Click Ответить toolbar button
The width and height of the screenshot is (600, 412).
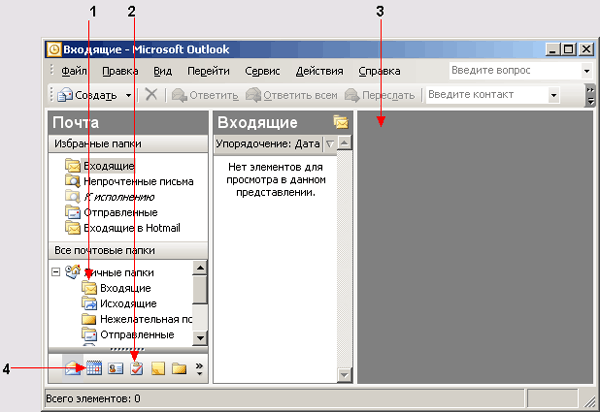(205, 95)
